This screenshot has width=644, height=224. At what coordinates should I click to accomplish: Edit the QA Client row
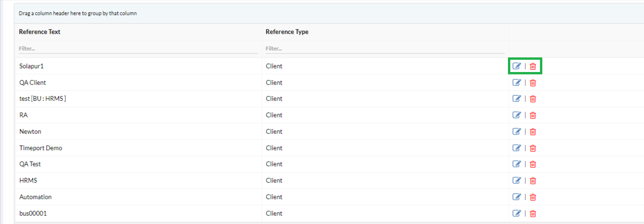[x=516, y=83]
